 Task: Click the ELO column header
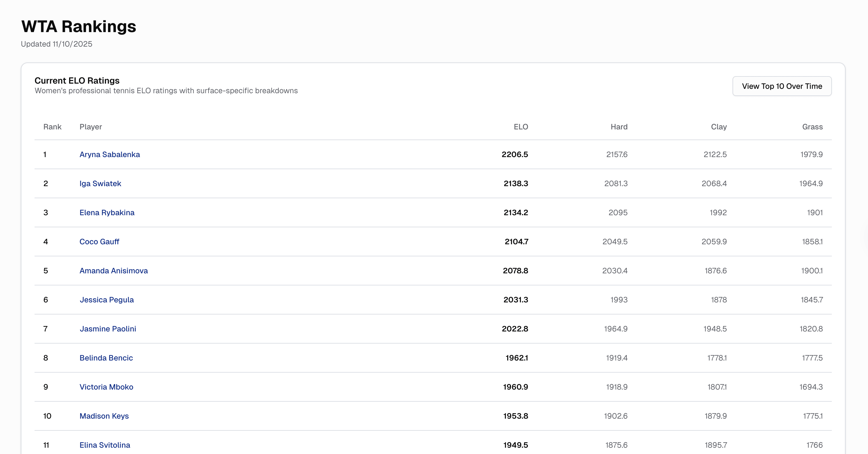521,127
